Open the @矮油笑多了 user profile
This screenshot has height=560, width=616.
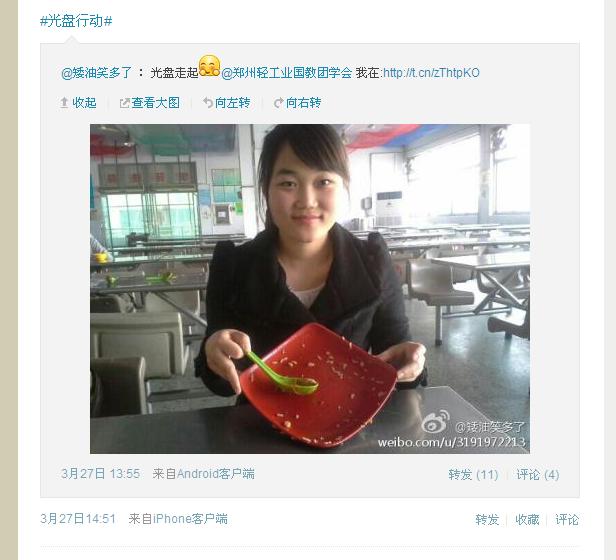(x=97, y=73)
